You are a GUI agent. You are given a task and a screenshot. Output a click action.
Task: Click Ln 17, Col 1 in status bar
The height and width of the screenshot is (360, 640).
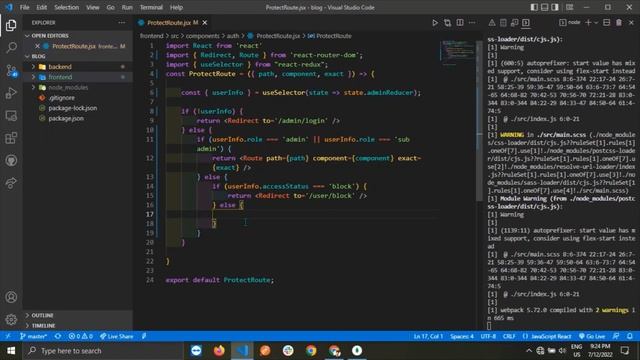(428, 336)
